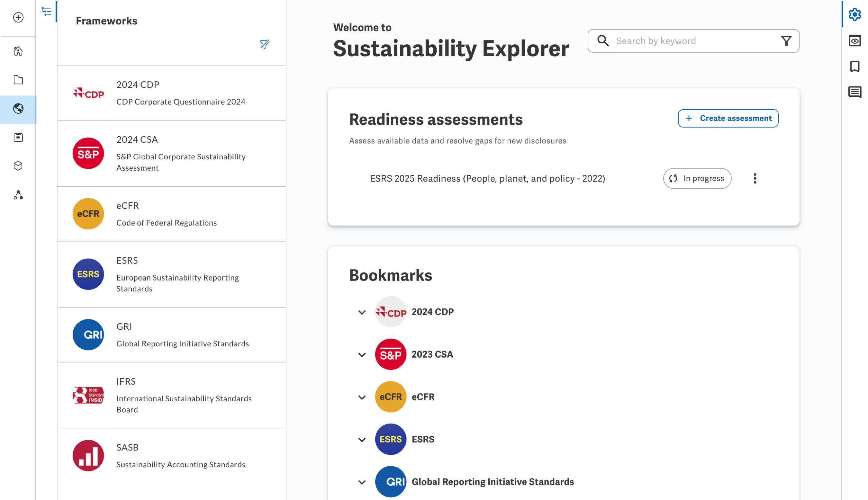Open the lineage network icon in sidebar
Viewport: 868px width, 500px height.
(x=18, y=195)
